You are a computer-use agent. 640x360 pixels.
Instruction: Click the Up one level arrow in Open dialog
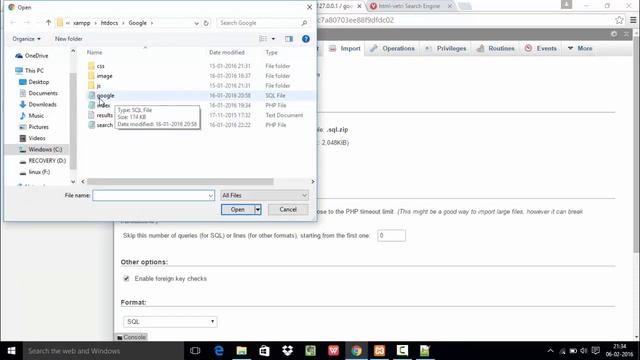click(48, 23)
